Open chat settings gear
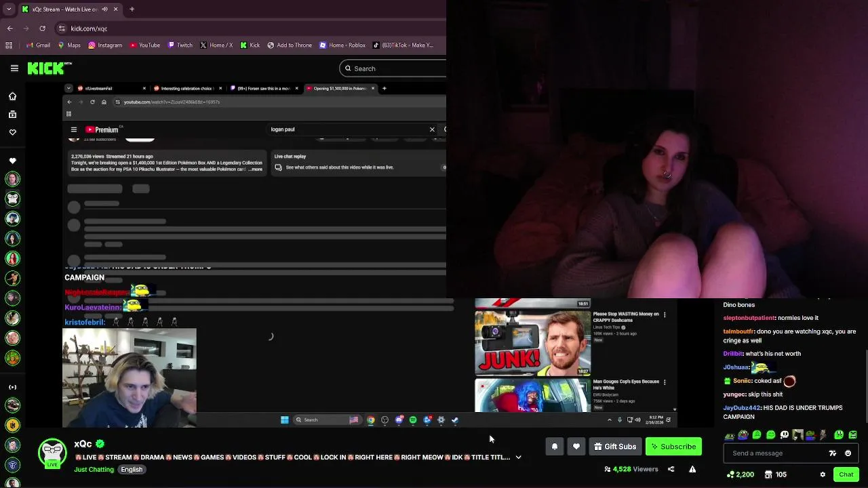The height and width of the screenshot is (488, 868). pos(823,474)
